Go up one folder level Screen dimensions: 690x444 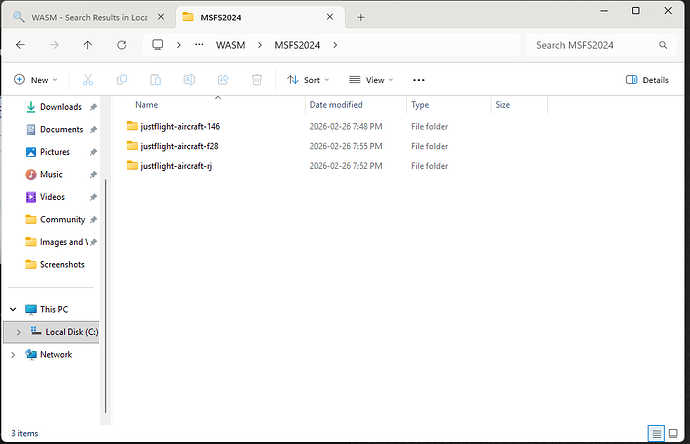[88, 45]
